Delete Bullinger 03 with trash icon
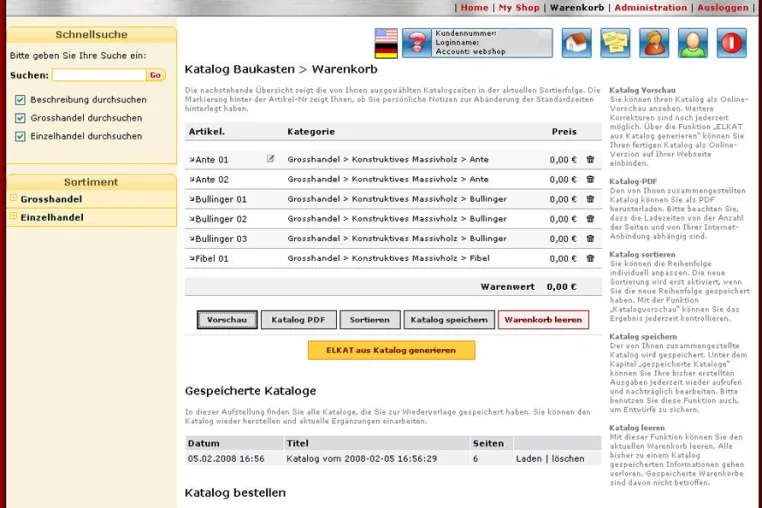 coord(590,239)
